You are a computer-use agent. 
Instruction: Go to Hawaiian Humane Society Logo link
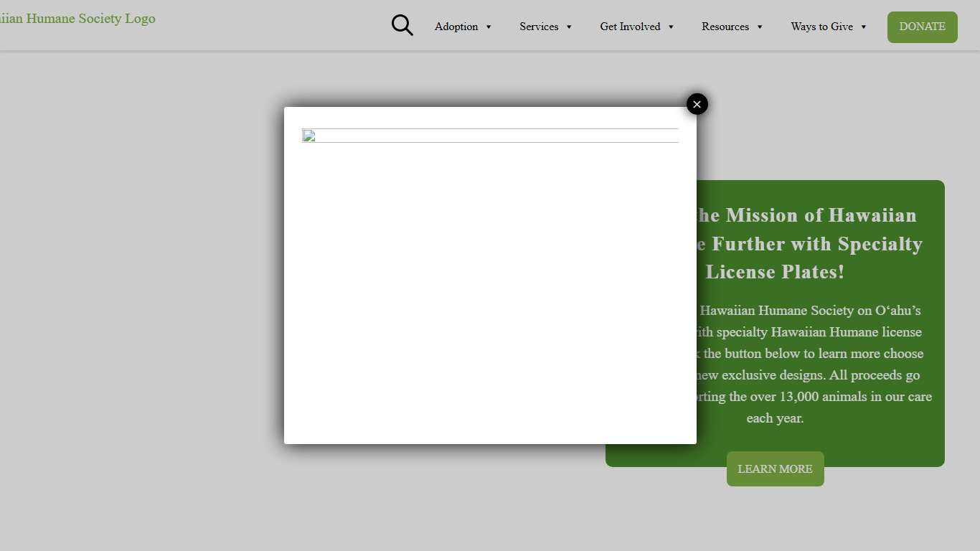(77, 19)
